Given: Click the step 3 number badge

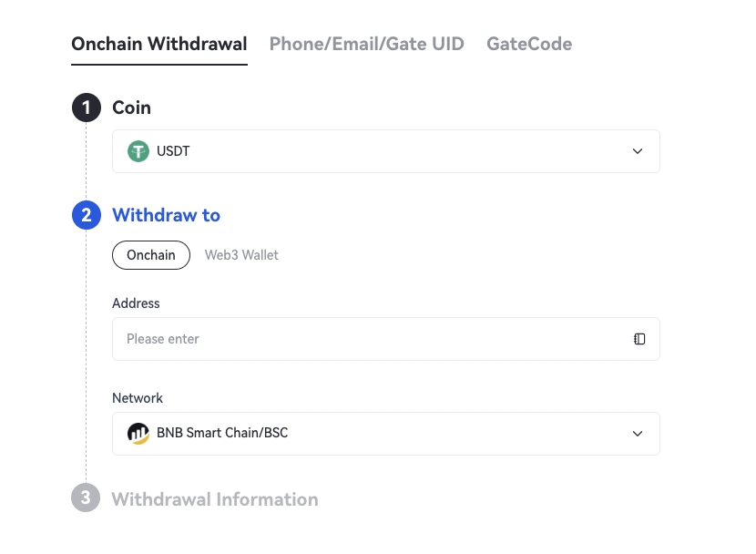Looking at the screenshot, I should click(86, 499).
